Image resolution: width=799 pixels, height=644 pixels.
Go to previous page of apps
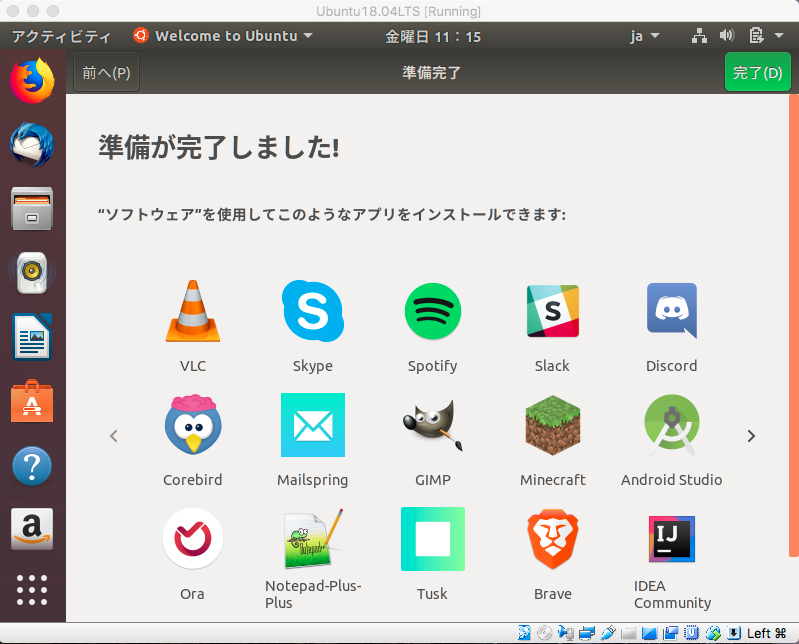pyautogui.click(x=114, y=436)
